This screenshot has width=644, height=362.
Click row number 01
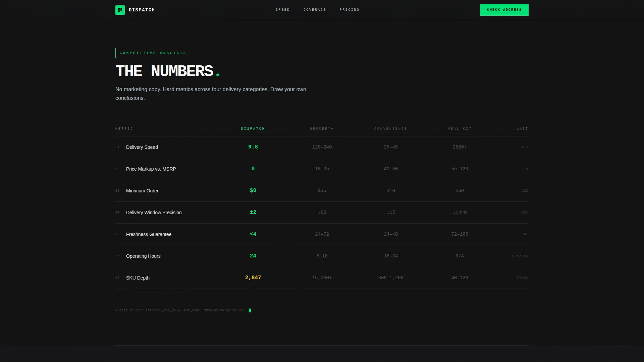(x=117, y=147)
